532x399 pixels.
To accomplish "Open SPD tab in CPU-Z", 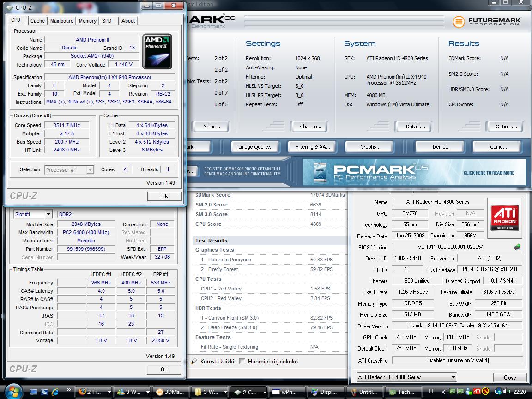I will coord(107,21).
